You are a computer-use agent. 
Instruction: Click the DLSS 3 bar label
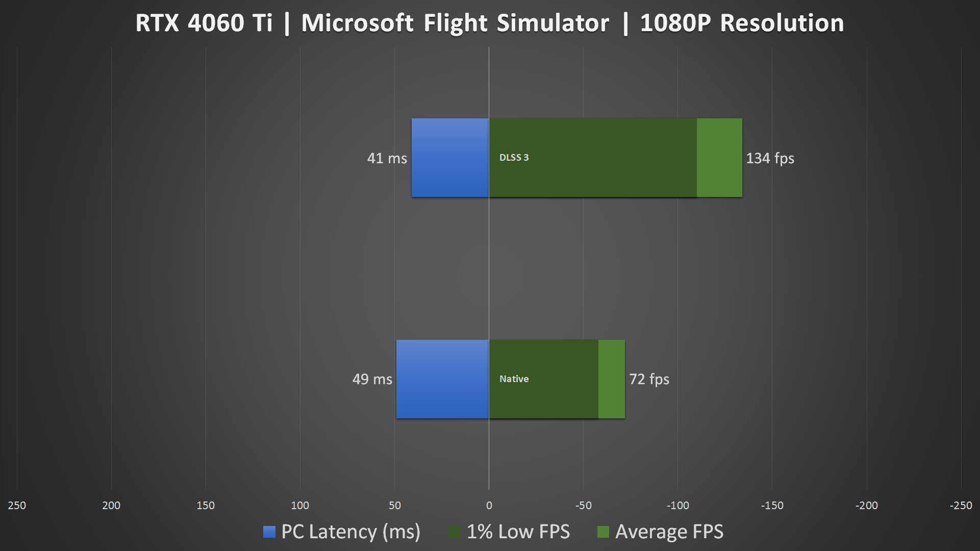click(513, 157)
